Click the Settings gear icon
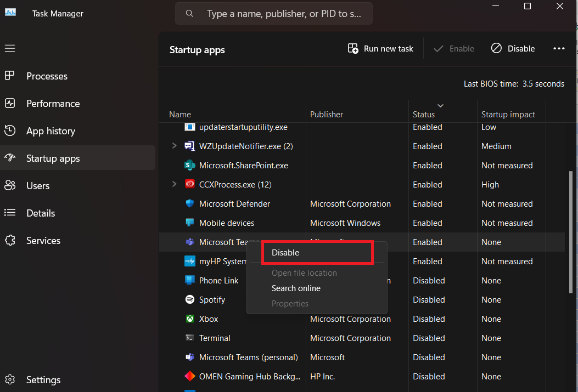 pos(10,379)
